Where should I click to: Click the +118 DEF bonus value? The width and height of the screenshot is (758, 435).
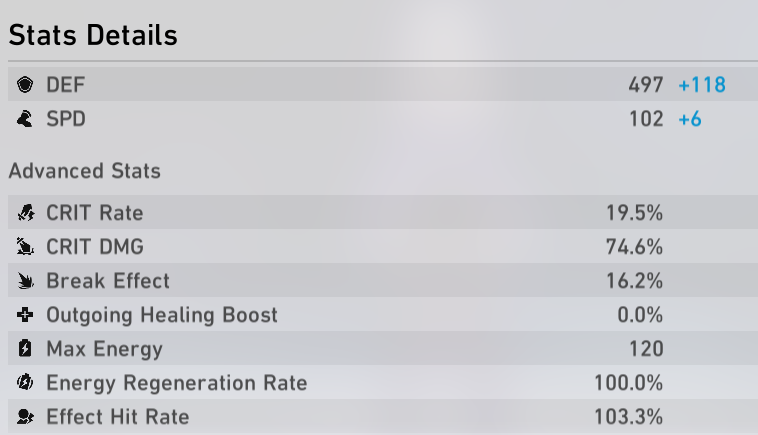(702, 85)
